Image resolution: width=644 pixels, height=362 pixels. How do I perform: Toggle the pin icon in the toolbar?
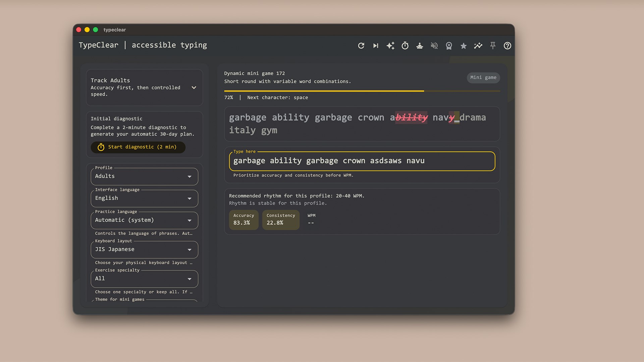[x=493, y=46]
